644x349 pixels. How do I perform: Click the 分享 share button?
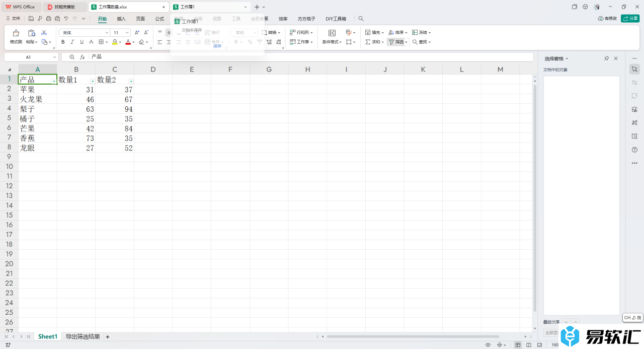click(x=630, y=18)
